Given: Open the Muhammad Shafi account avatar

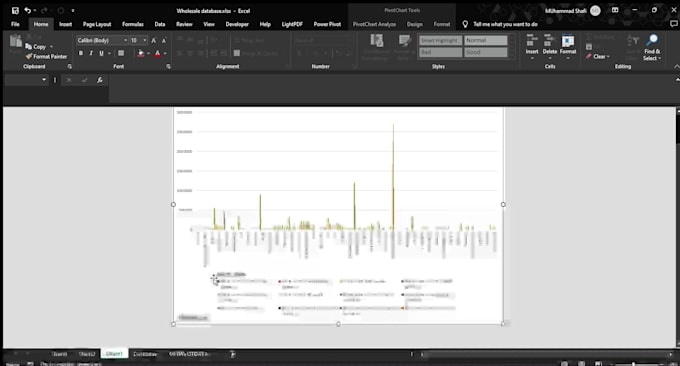Looking at the screenshot, I should click(x=595, y=10).
